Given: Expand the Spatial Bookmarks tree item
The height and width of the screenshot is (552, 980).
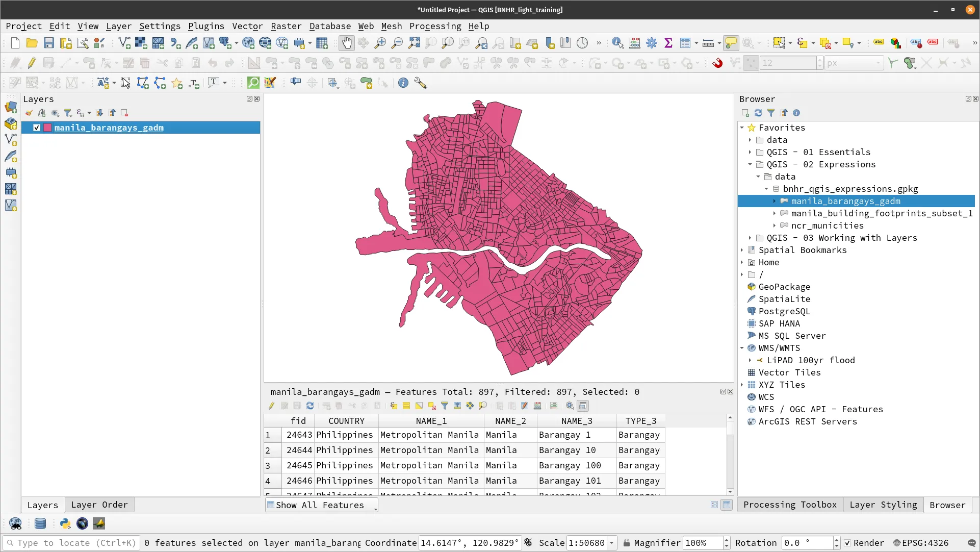Looking at the screenshot, I should [742, 250].
